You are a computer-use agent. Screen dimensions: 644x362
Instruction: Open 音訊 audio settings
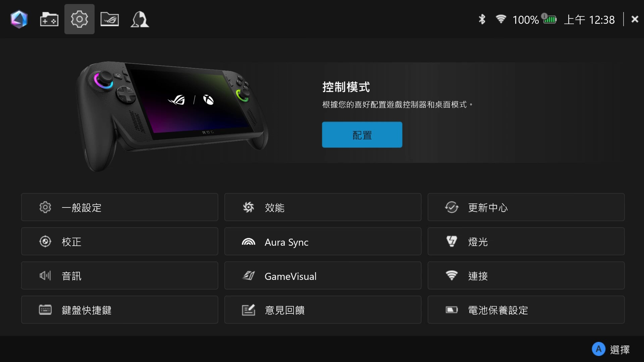(x=119, y=276)
